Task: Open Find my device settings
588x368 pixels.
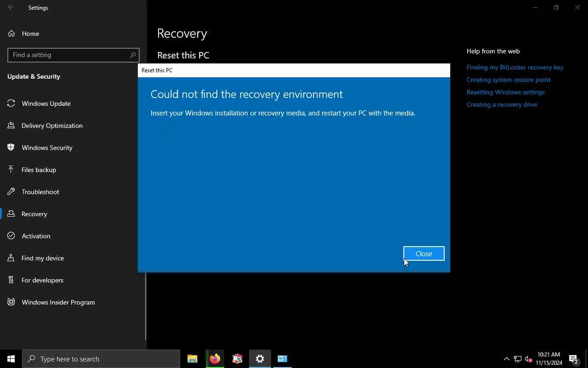Action: click(73, 258)
